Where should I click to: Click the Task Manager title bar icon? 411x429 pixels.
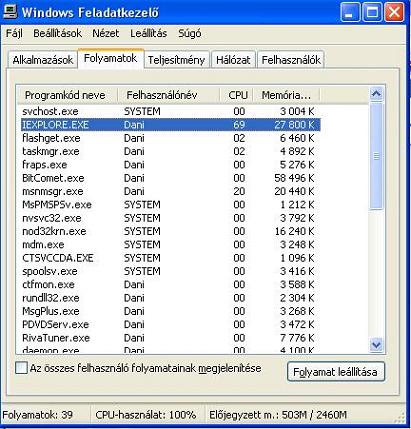click(x=10, y=12)
